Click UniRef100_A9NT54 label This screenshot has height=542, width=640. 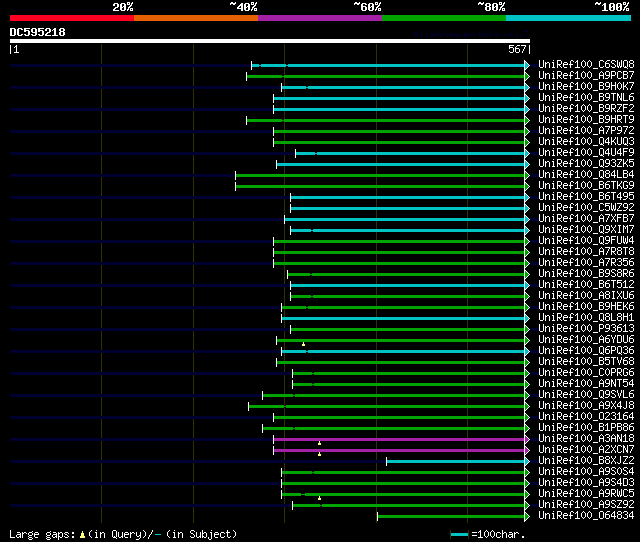pos(586,384)
